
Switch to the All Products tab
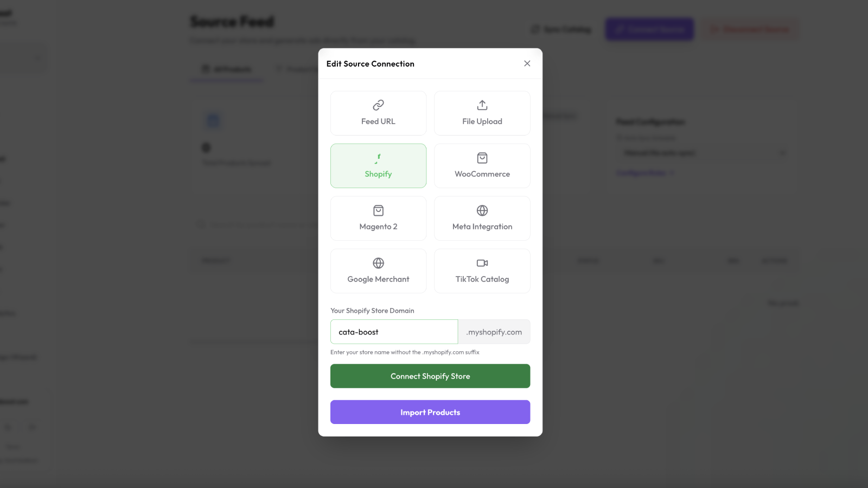click(227, 69)
